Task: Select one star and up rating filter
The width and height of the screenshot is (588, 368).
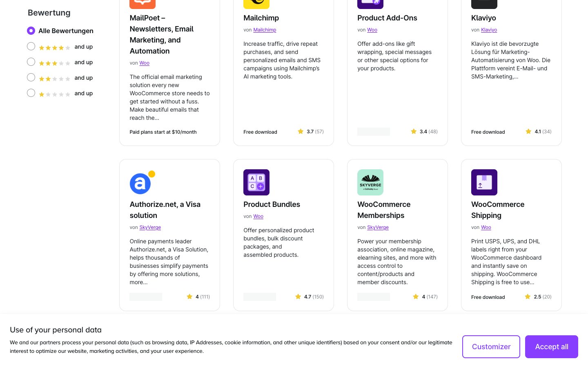Action: tap(31, 93)
